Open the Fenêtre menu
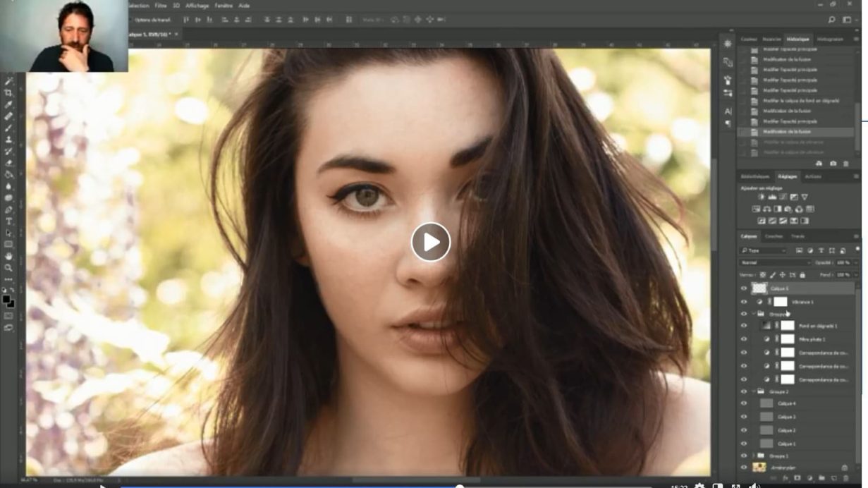Image resolution: width=868 pixels, height=488 pixels. (x=224, y=5)
